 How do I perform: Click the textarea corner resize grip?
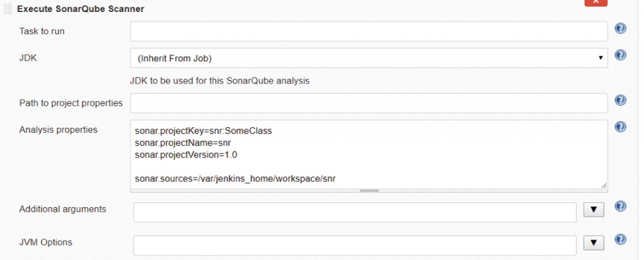(603, 185)
